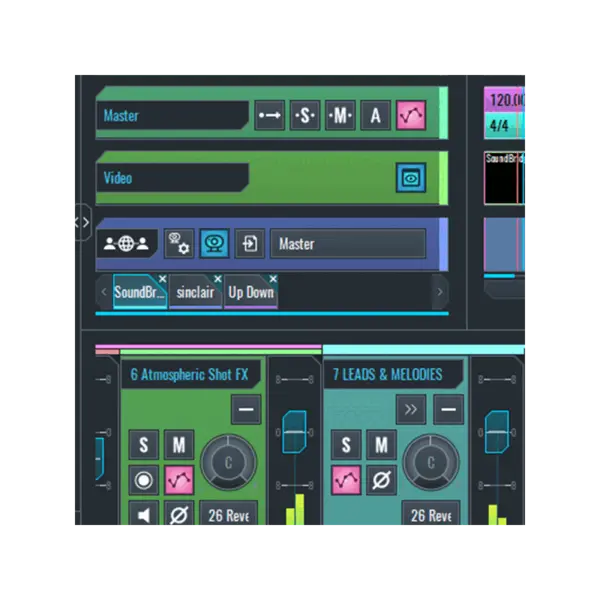Close the sinclair tab

tap(218, 279)
